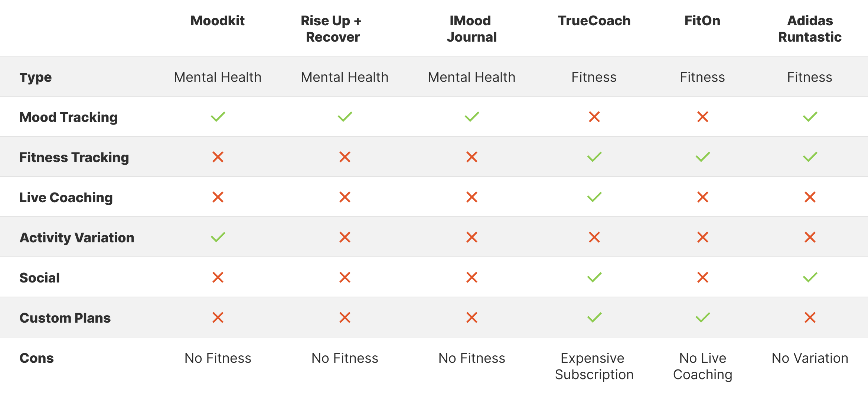Click TrueCoach's Mood Tracking red cross
The image size is (868, 394).
594,117
